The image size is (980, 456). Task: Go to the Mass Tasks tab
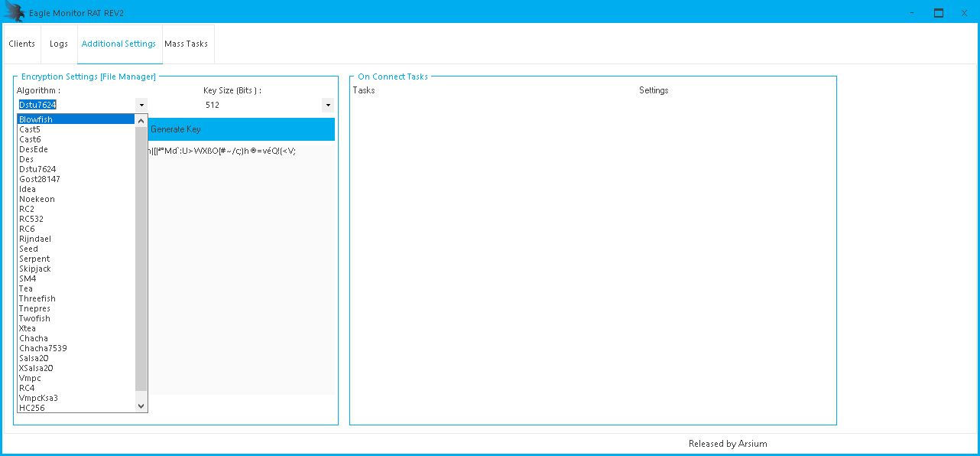(x=187, y=44)
